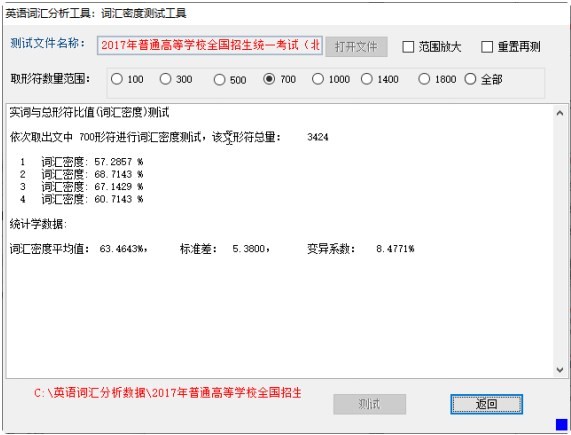The height and width of the screenshot is (435, 571).
Task: Click the standard deviation value 5.3800
Action: [249, 249]
